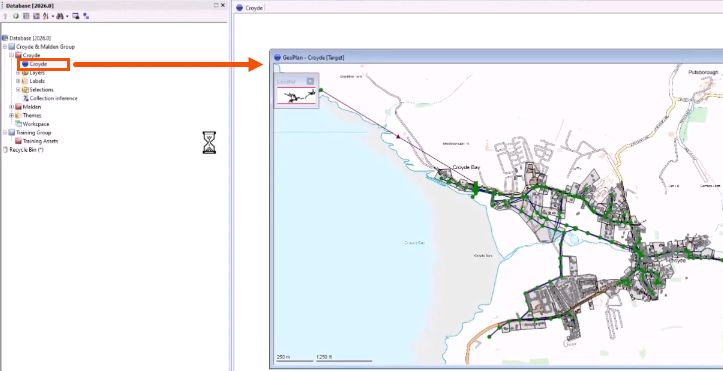This screenshot has height=371, width=723.
Task: Click the Putsborough label on map
Action: [704, 72]
